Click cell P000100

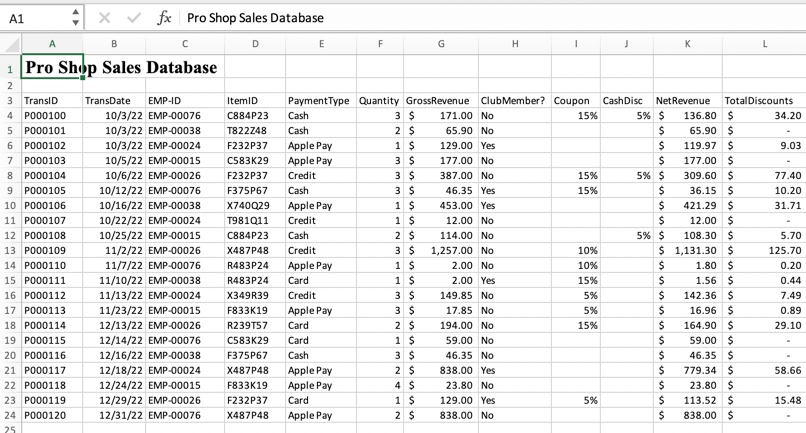pos(52,116)
